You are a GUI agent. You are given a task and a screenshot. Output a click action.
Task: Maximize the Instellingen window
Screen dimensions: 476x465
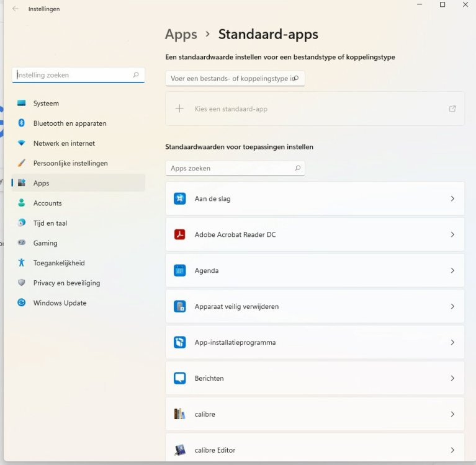[442, 4]
